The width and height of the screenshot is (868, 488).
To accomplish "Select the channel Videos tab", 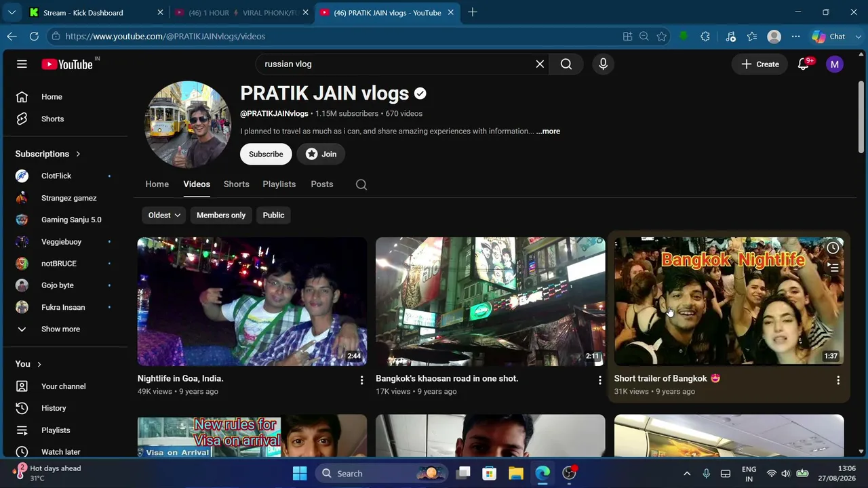I will coord(197,184).
